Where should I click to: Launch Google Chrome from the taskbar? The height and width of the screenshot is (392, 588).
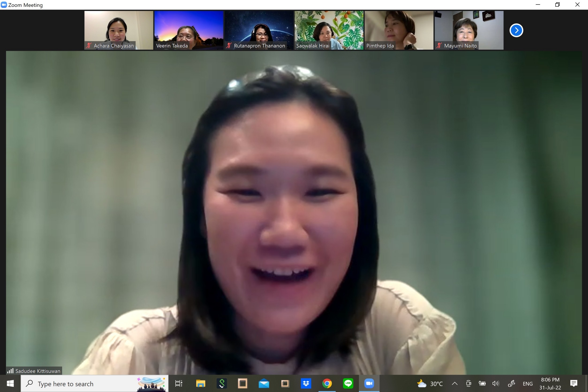pyautogui.click(x=327, y=383)
